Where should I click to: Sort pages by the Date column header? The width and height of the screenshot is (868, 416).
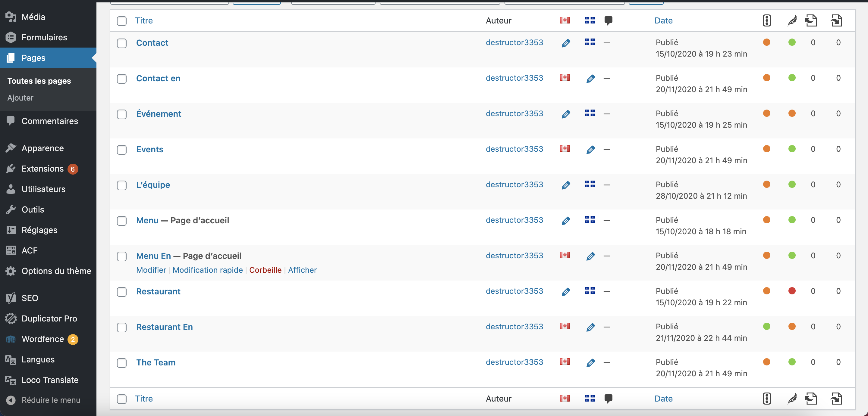[x=663, y=20]
